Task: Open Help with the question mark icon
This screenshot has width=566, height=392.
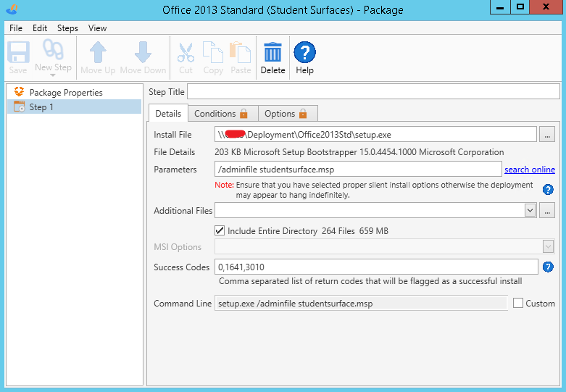Action: pos(304,53)
